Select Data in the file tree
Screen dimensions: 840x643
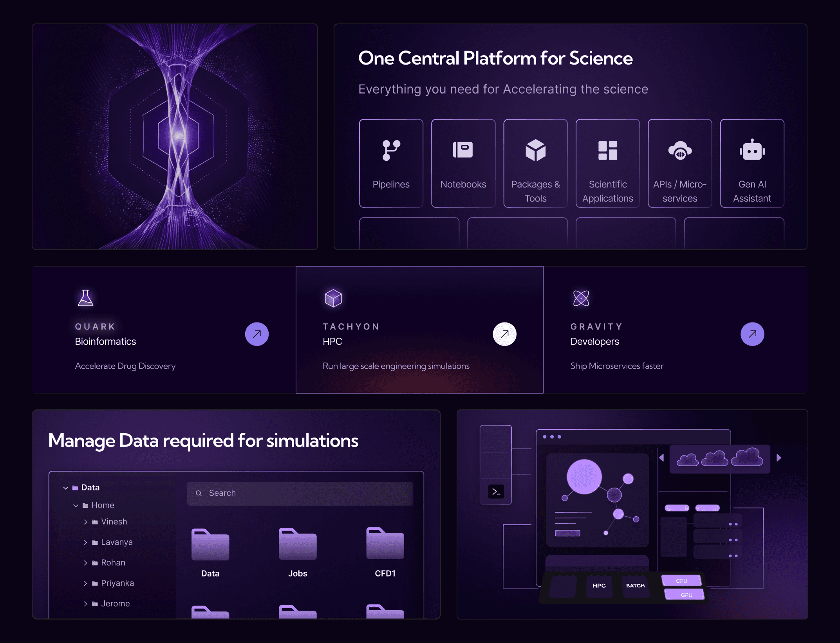pyautogui.click(x=90, y=488)
